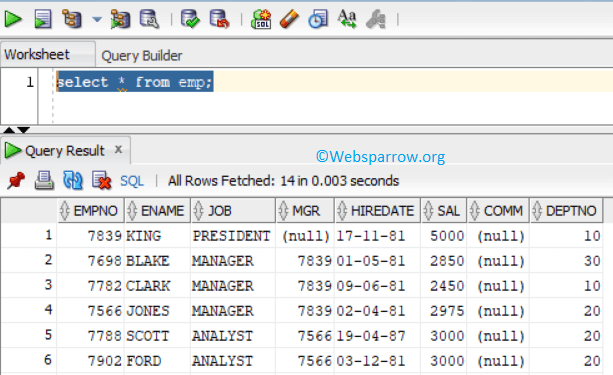Select row number 6 header

pos(29,360)
